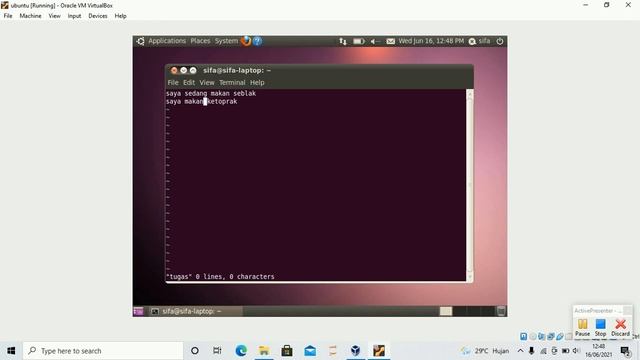This screenshot has height=360, width=640.
Task: Open the VirtualBox Devices menu
Action: (x=98, y=16)
